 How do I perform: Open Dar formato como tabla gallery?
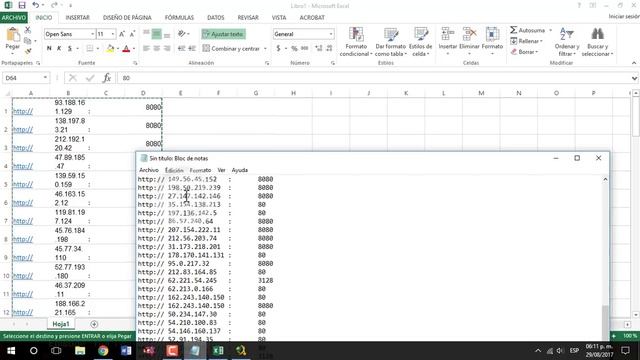(391, 42)
